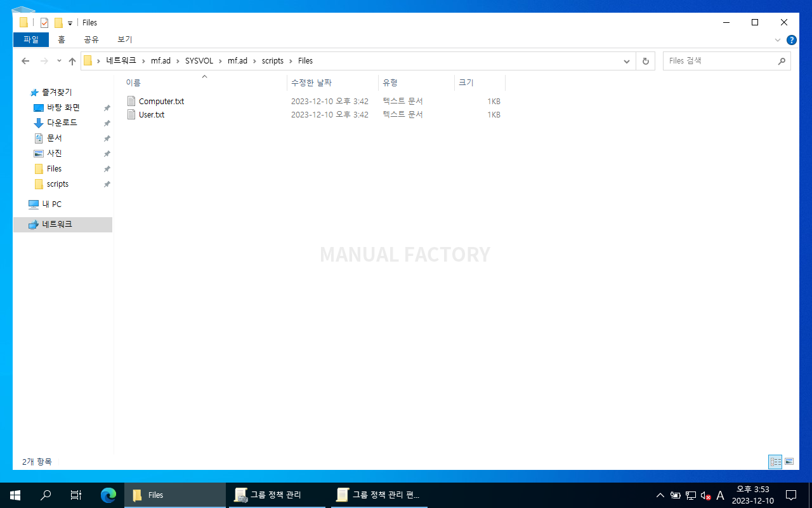
Task: Switch to large icons view layout
Action: coord(789,462)
